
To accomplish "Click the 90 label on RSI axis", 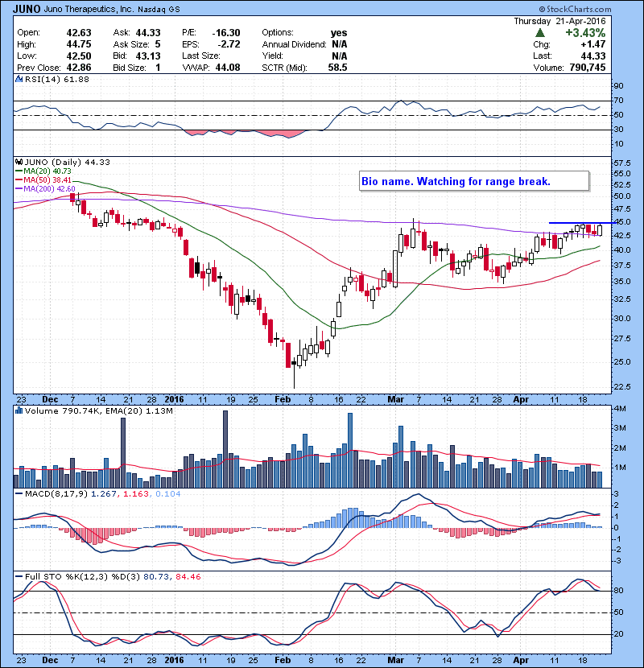I will point(618,86).
